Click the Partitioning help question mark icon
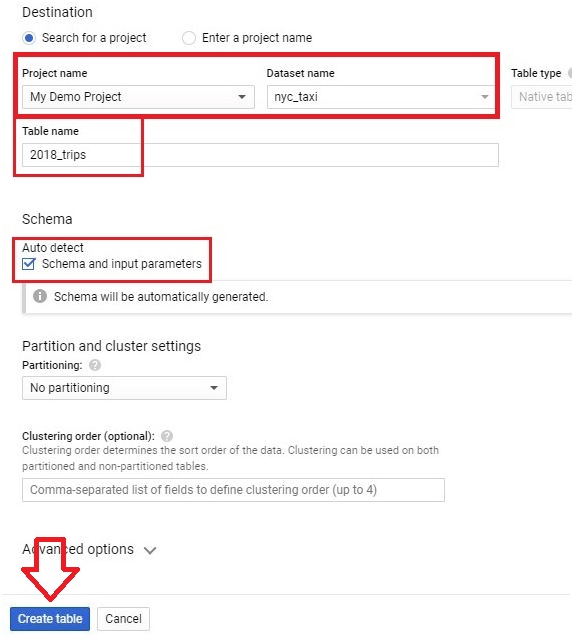574x641 pixels. coord(95,365)
